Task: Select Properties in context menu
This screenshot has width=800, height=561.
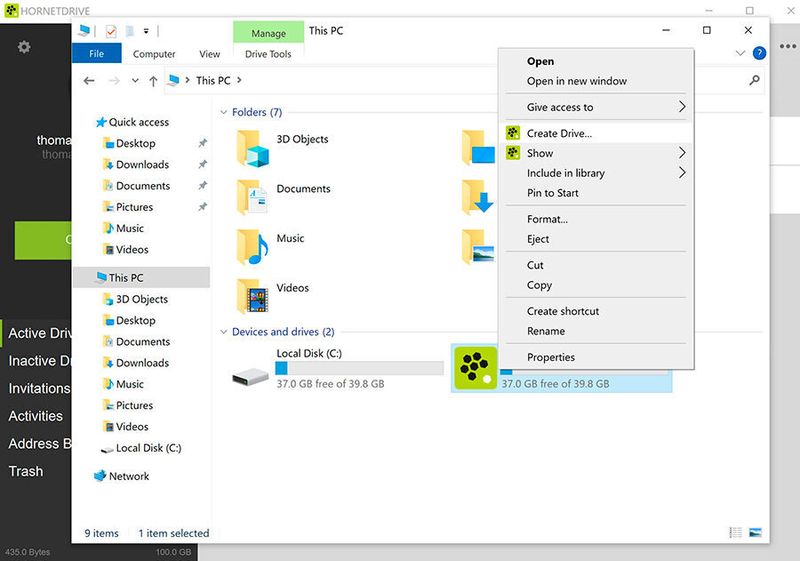Action: point(595,357)
